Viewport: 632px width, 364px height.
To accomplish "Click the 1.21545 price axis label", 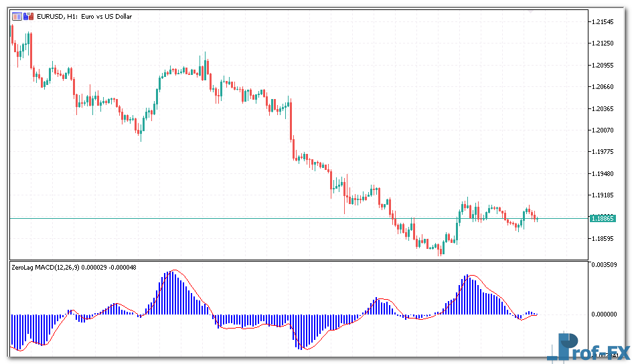I will (603, 22).
